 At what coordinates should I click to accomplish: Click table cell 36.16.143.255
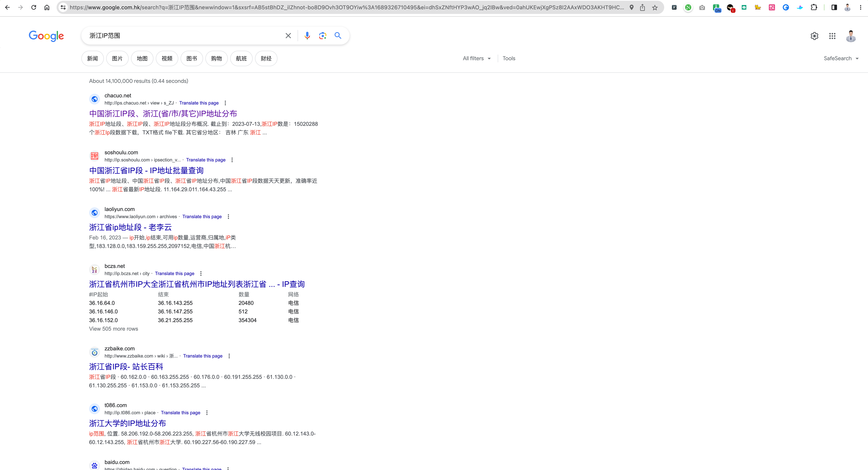tap(175, 303)
